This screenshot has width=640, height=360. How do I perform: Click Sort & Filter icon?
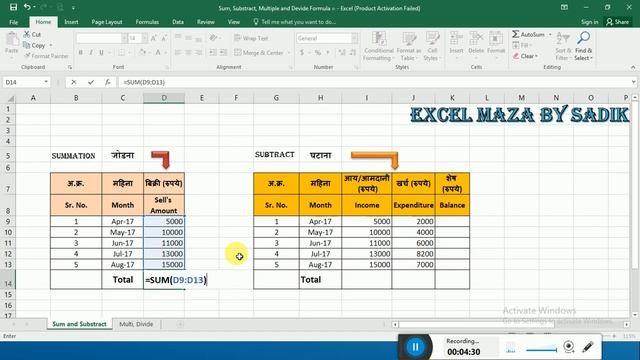click(563, 39)
